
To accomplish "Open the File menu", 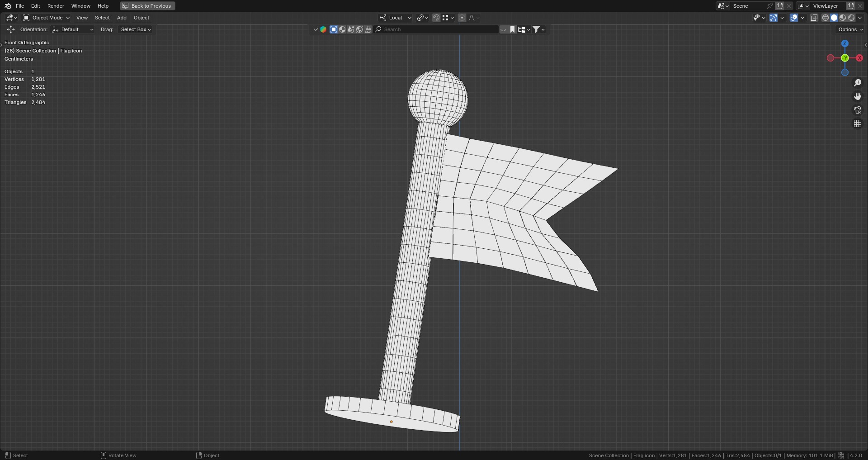I will tap(20, 6).
